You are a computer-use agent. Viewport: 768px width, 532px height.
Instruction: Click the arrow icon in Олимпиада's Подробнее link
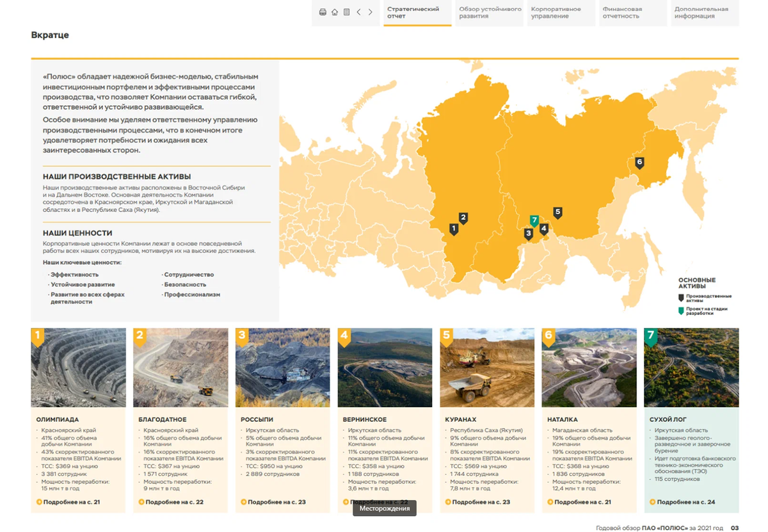click(x=39, y=502)
